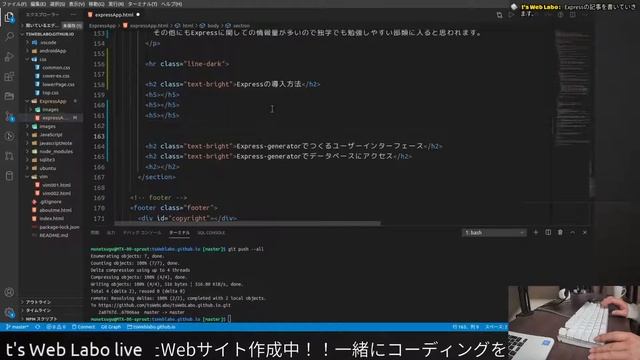Open the Extensions view in activity bar

(9, 76)
